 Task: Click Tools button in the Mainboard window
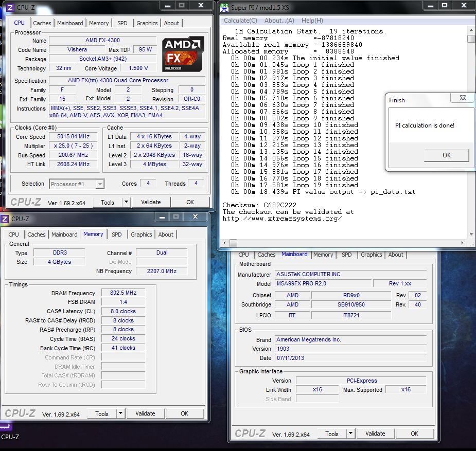(332, 434)
